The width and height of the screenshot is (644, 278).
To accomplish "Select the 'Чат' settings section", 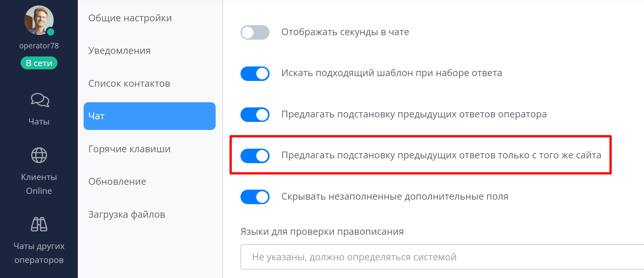I will (149, 116).
